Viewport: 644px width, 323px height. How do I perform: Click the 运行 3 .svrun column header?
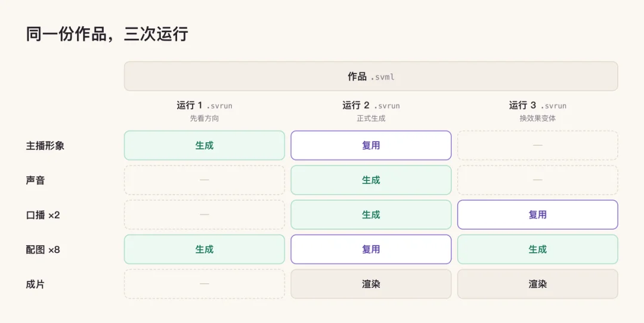pyautogui.click(x=538, y=106)
